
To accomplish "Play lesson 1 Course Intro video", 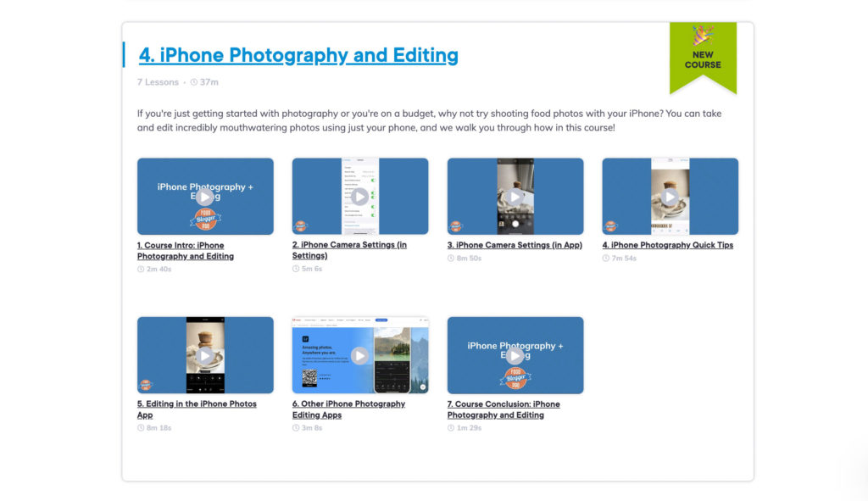I will click(205, 197).
